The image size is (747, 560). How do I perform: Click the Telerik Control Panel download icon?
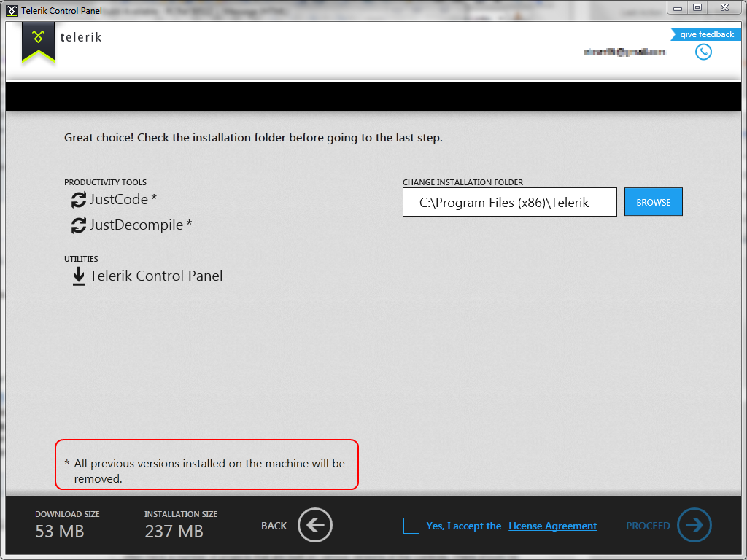(x=79, y=276)
